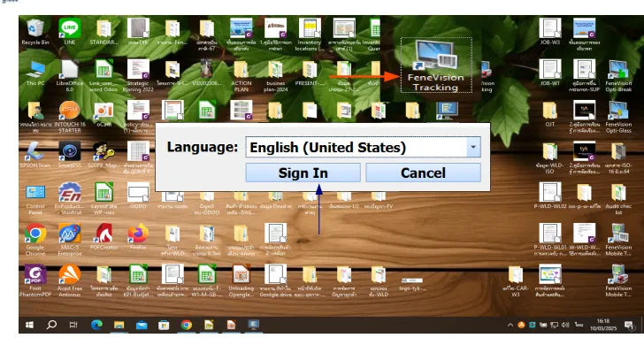The height and width of the screenshot is (338, 644).
Task: Select the FeneVision Opti-Glass shortcut
Action: point(618,117)
